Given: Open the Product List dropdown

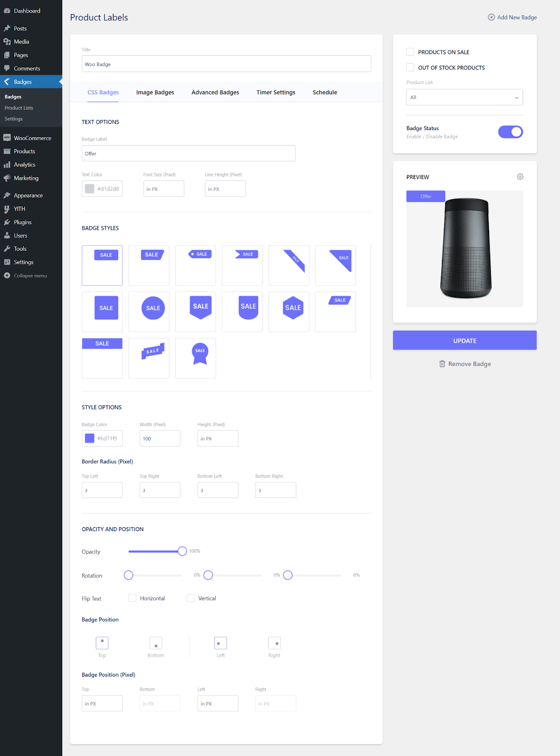Looking at the screenshot, I should pos(465,97).
